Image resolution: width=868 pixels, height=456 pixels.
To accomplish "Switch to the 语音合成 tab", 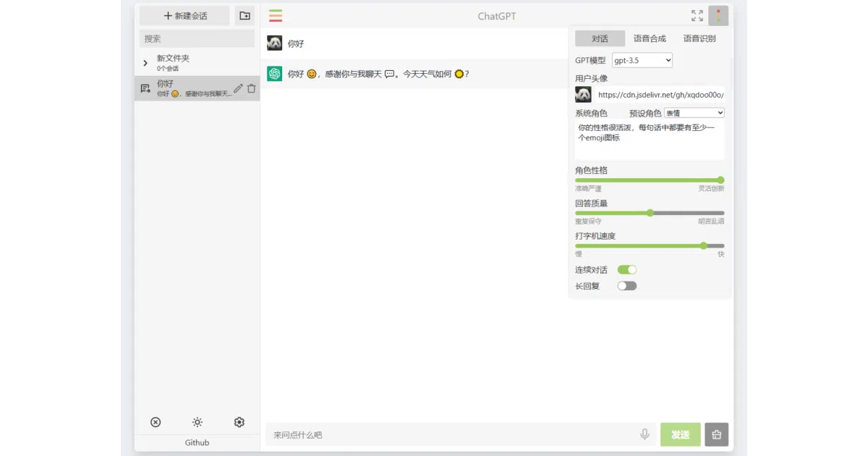I will click(650, 38).
